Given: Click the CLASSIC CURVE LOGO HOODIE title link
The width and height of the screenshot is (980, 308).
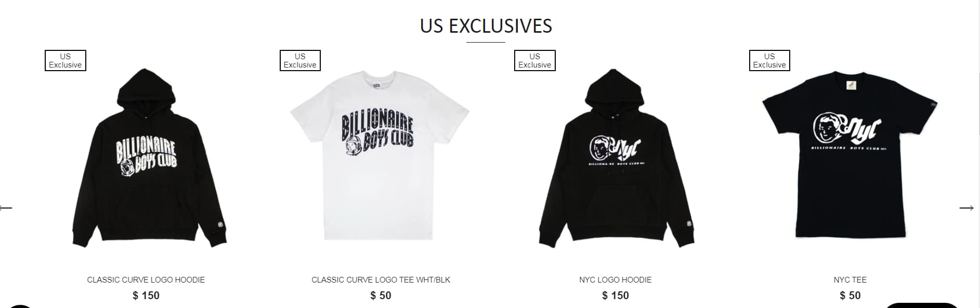Looking at the screenshot, I should click(x=146, y=280).
